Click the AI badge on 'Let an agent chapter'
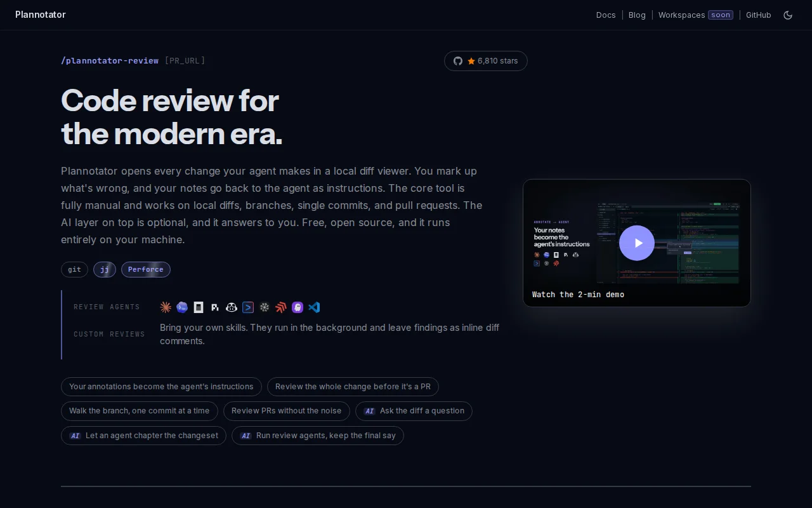The width and height of the screenshot is (812, 508). click(x=75, y=436)
